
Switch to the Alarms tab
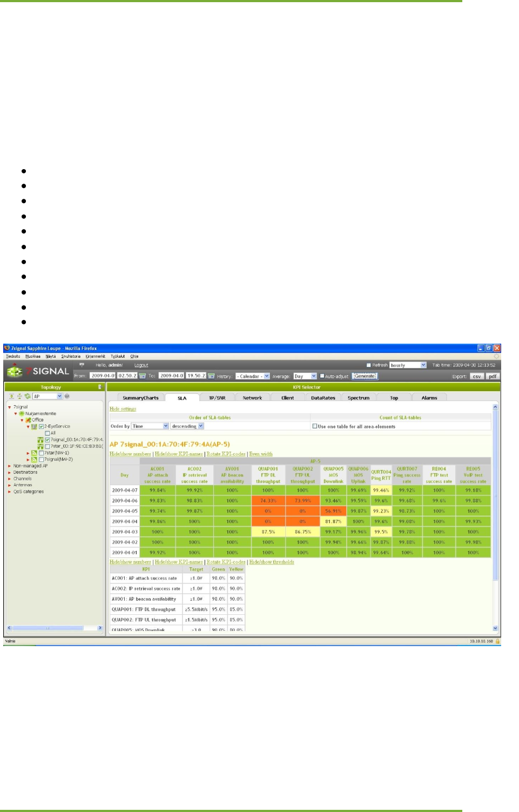coord(429,398)
